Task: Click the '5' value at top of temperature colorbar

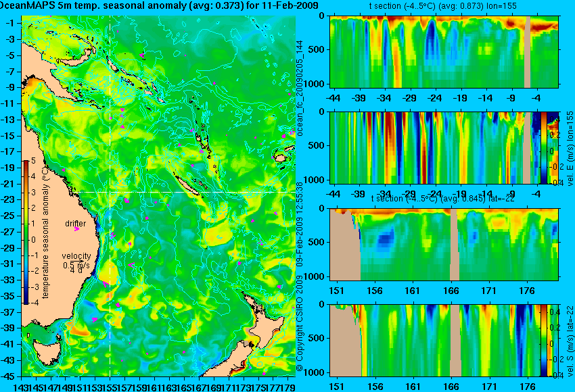Action: [x=33, y=160]
